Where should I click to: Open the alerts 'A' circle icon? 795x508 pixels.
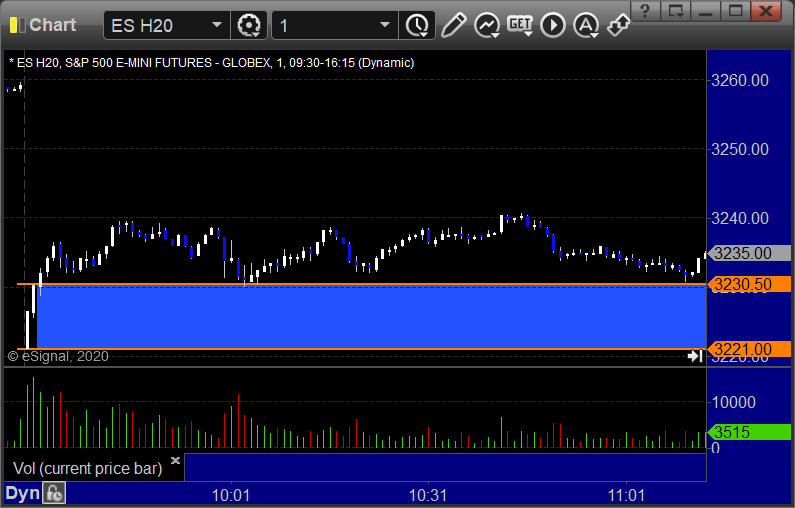coord(586,25)
